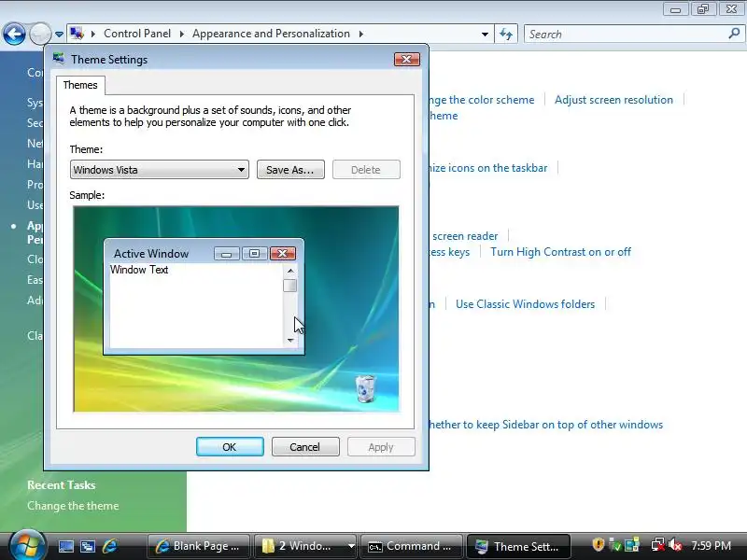The height and width of the screenshot is (560, 747).
Task: Expand arrow after Control Panel breadcrumb
Action: coord(181,34)
